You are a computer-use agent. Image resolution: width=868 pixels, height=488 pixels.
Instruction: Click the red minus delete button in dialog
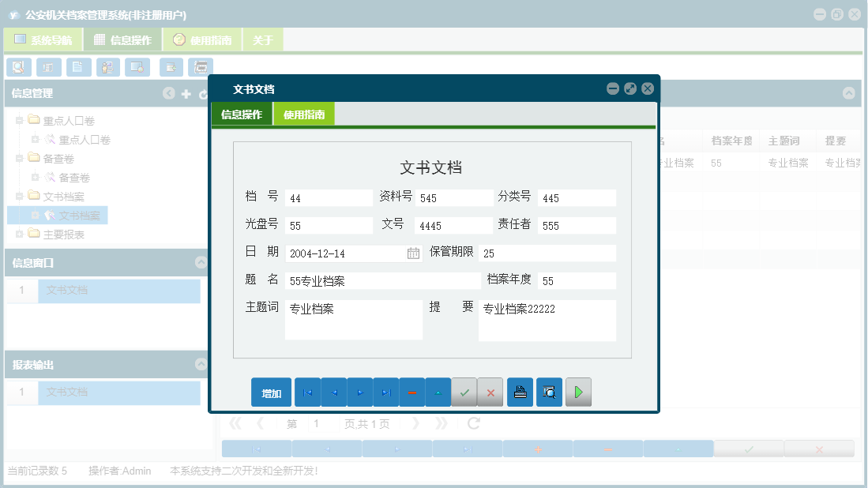411,392
